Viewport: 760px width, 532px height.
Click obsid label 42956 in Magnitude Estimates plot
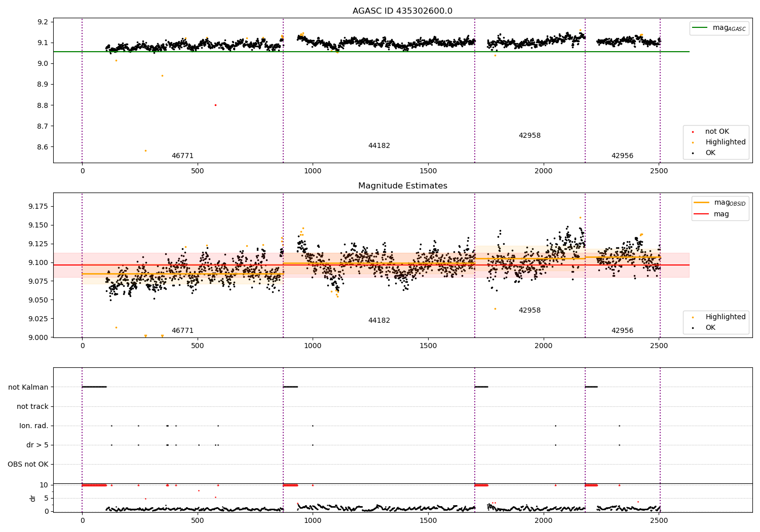coord(622,331)
